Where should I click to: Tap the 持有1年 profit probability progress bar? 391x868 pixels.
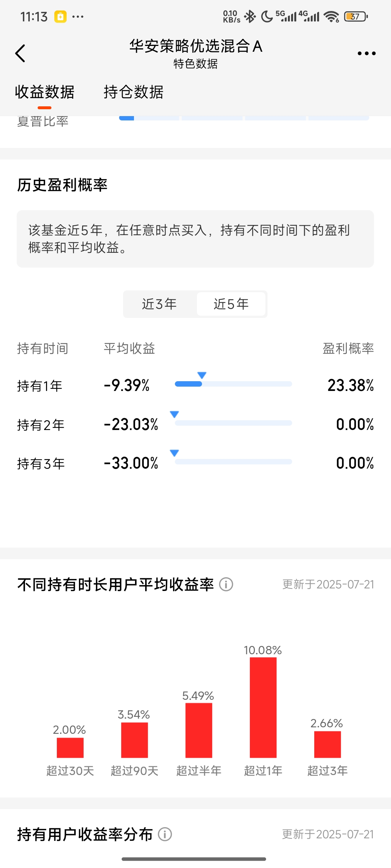tap(234, 384)
